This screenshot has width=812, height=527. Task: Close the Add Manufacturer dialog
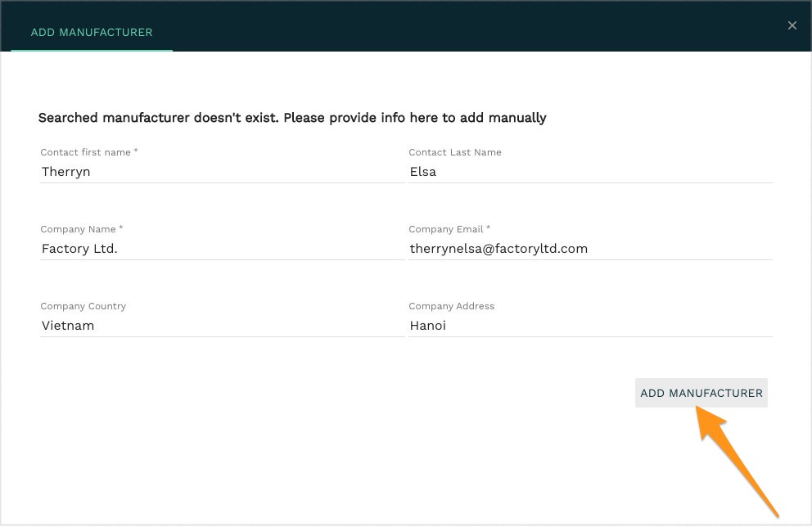(x=792, y=25)
